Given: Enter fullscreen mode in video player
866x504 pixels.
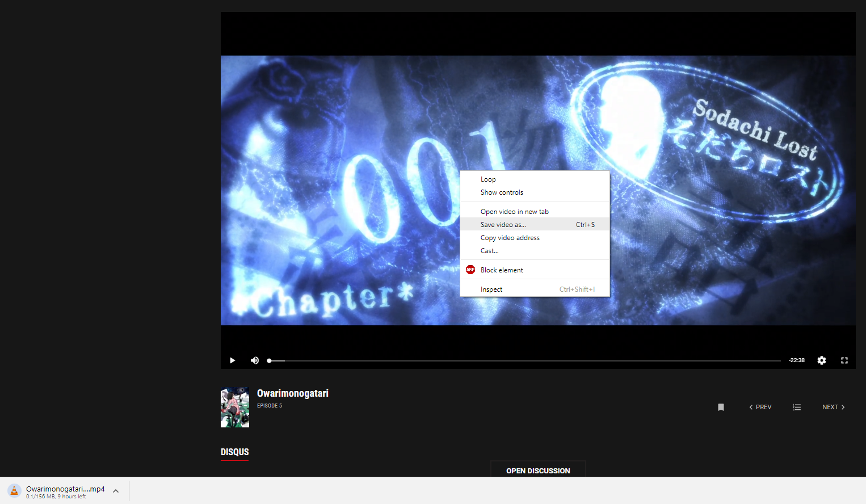Looking at the screenshot, I should [844, 360].
